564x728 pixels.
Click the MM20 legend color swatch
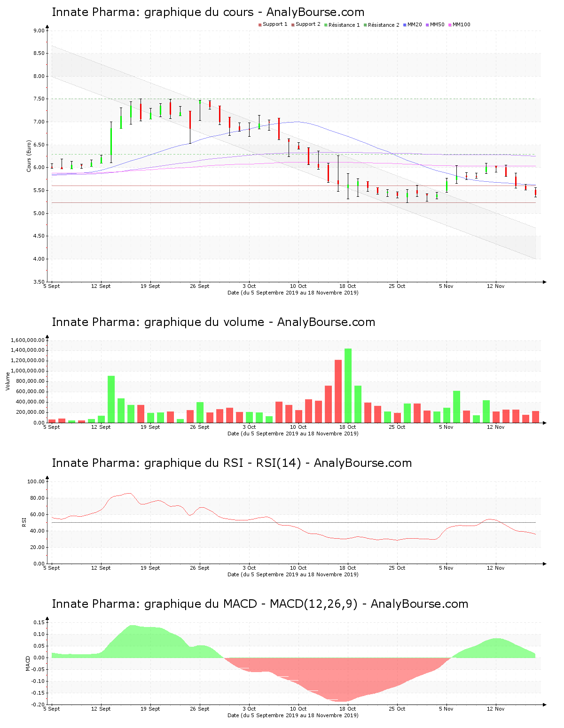click(405, 25)
